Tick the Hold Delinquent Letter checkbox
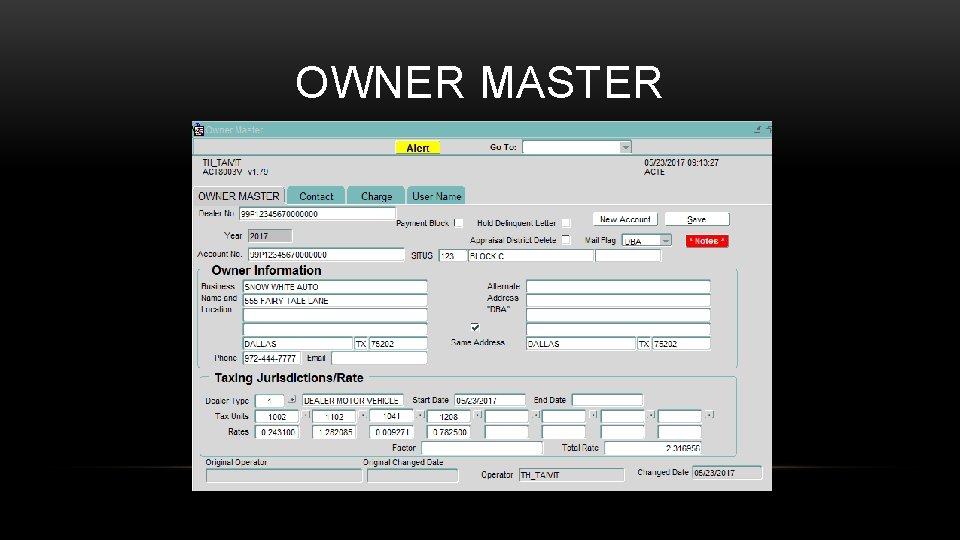 (x=566, y=223)
